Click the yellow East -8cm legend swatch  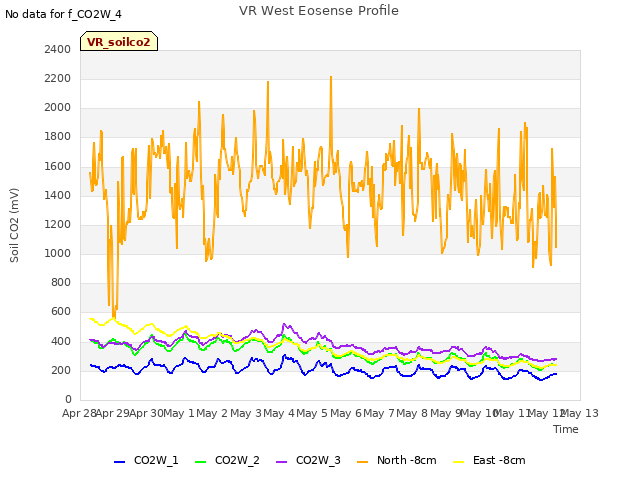(459, 462)
